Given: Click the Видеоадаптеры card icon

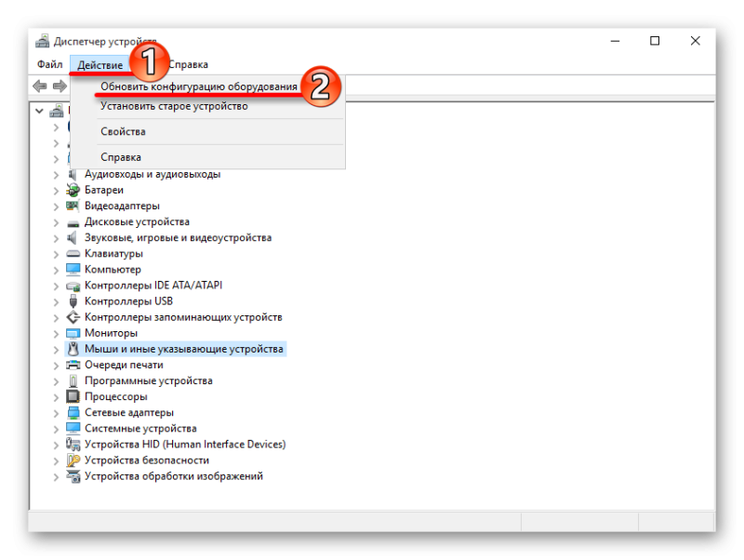Looking at the screenshot, I should (x=73, y=206).
